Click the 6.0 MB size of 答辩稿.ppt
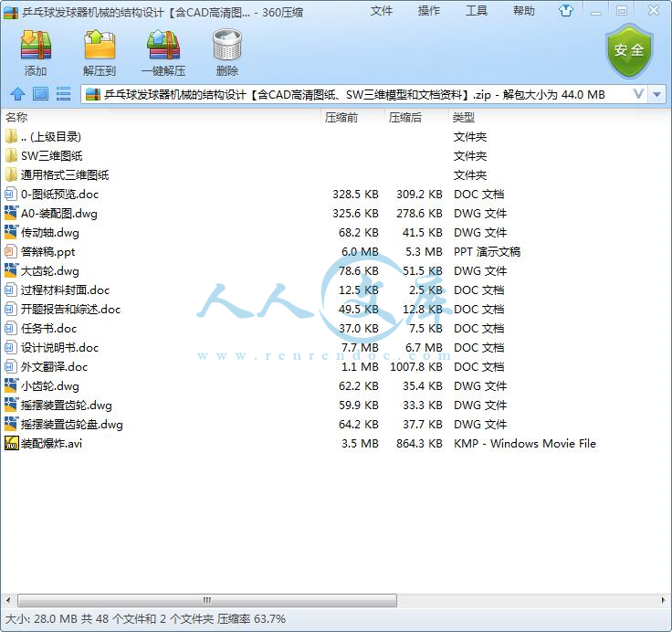The width and height of the screenshot is (672, 632). [360, 252]
